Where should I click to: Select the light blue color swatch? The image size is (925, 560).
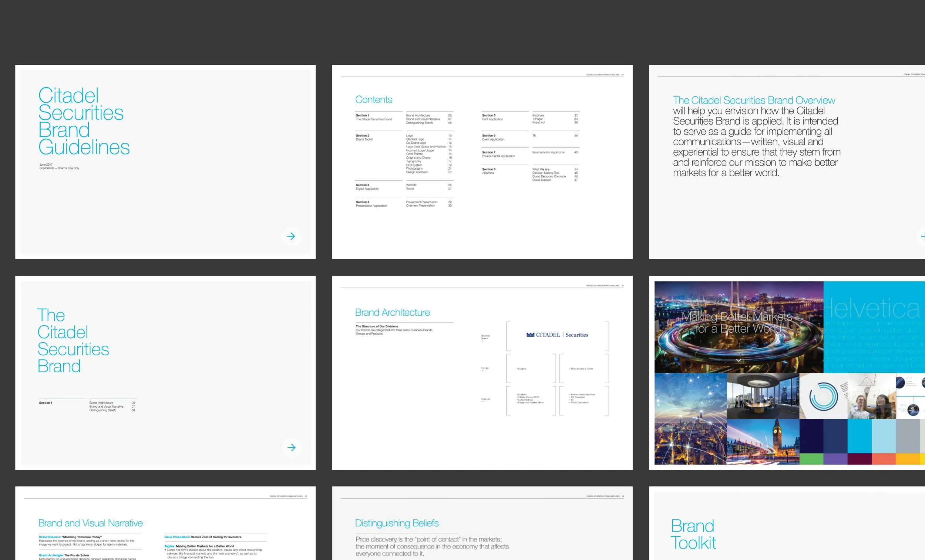click(883, 436)
